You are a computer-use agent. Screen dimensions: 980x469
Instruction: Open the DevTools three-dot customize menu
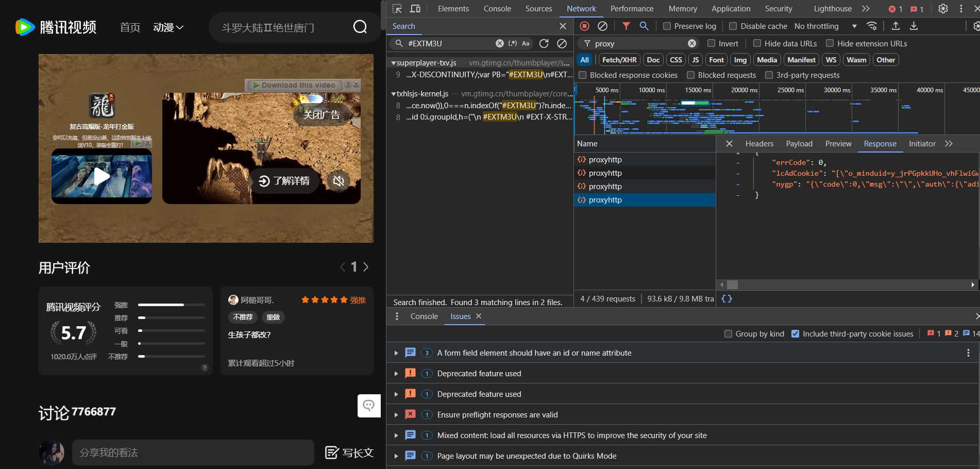tap(961, 9)
